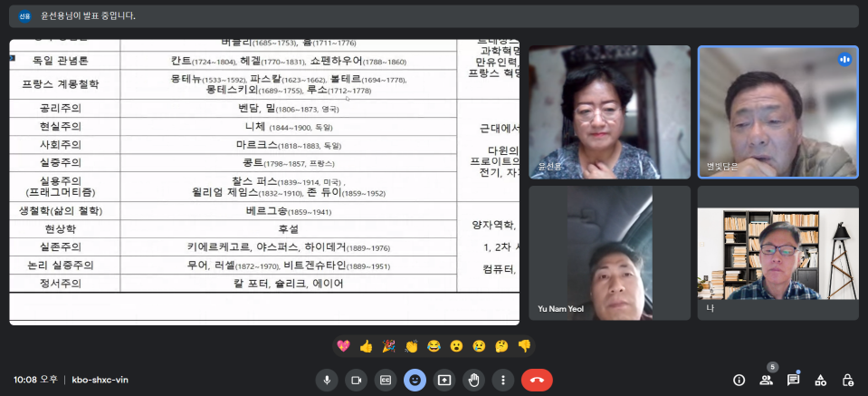Viewport: 868px width, 396px height.
Task: Click the present screen icon
Action: pyautogui.click(x=444, y=380)
